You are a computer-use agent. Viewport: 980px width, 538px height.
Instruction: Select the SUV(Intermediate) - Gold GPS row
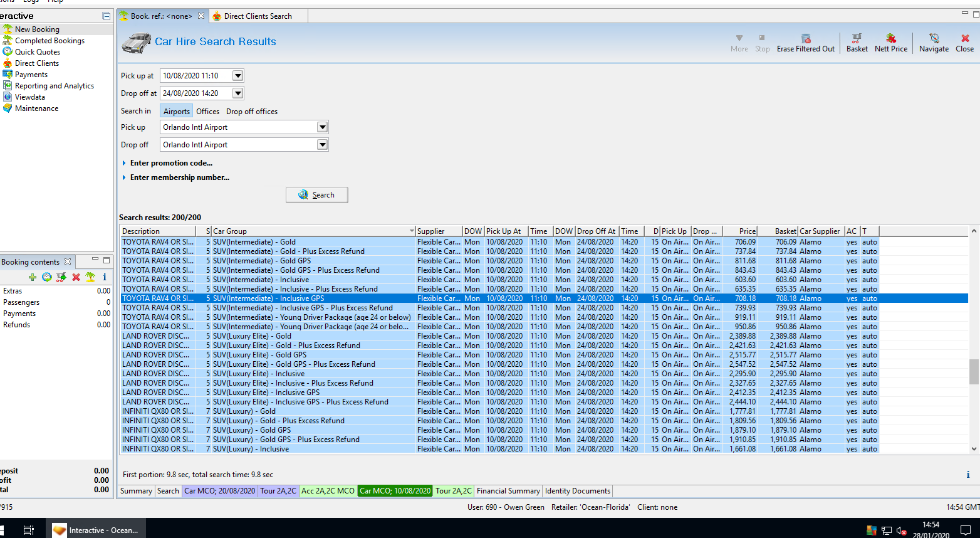coord(499,261)
